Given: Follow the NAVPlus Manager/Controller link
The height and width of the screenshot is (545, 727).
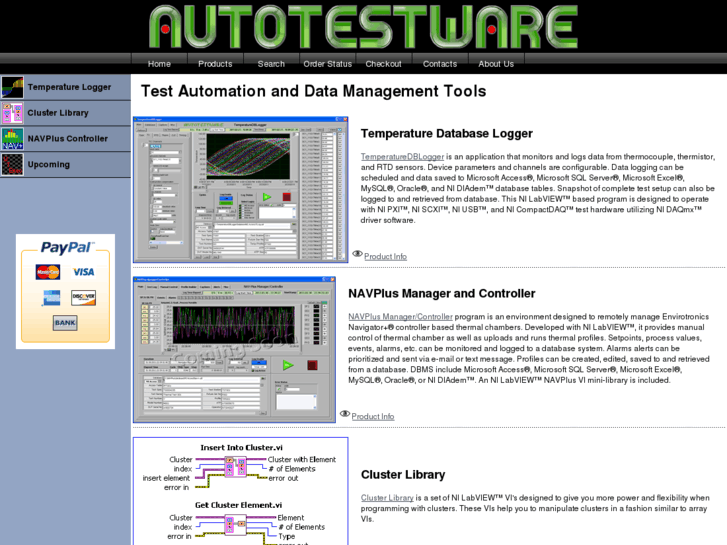Looking at the screenshot, I should [400, 317].
